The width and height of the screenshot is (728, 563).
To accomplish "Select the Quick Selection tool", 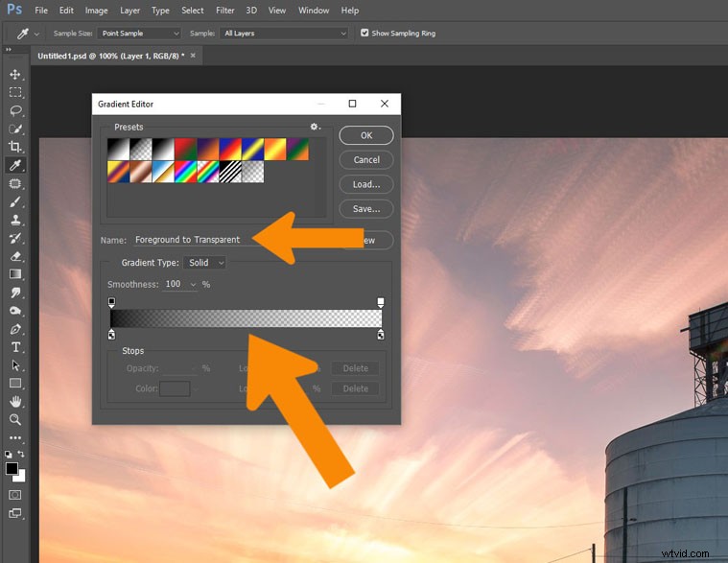I will point(14,129).
